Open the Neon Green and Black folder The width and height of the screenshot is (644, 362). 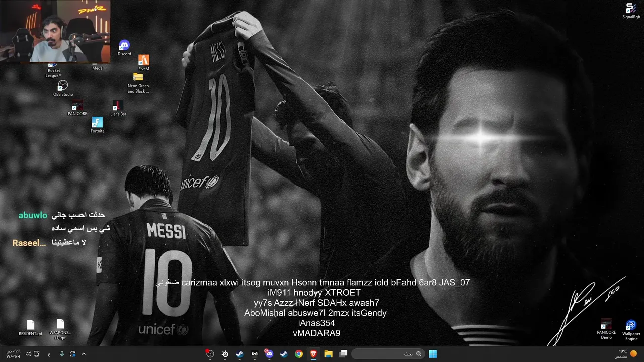click(x=138, y=83)
